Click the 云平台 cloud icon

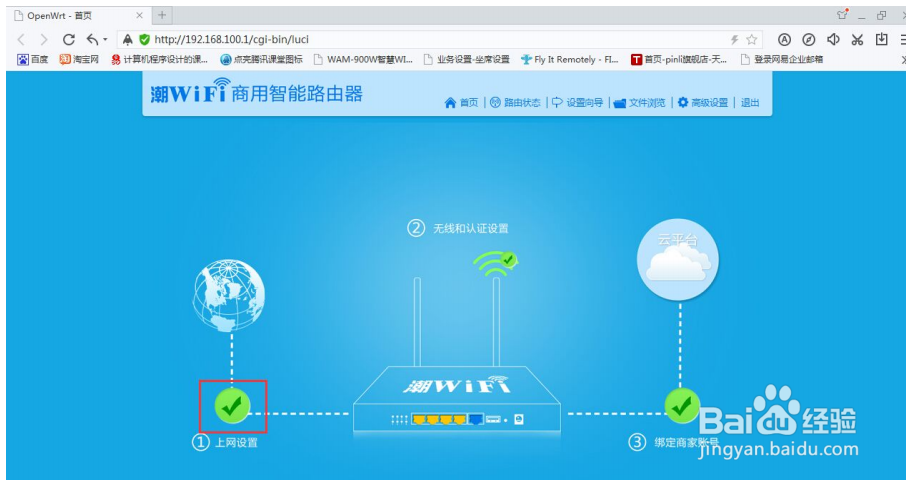678,259
